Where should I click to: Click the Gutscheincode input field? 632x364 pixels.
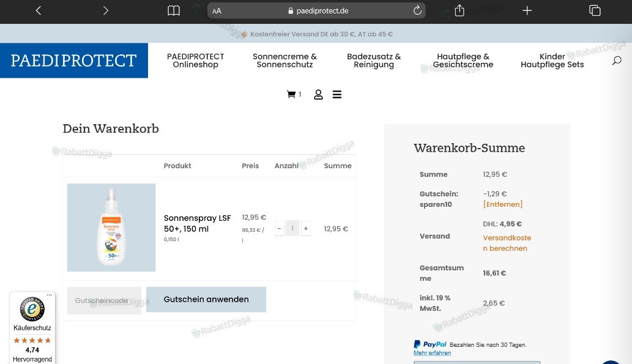coord(105,300)
